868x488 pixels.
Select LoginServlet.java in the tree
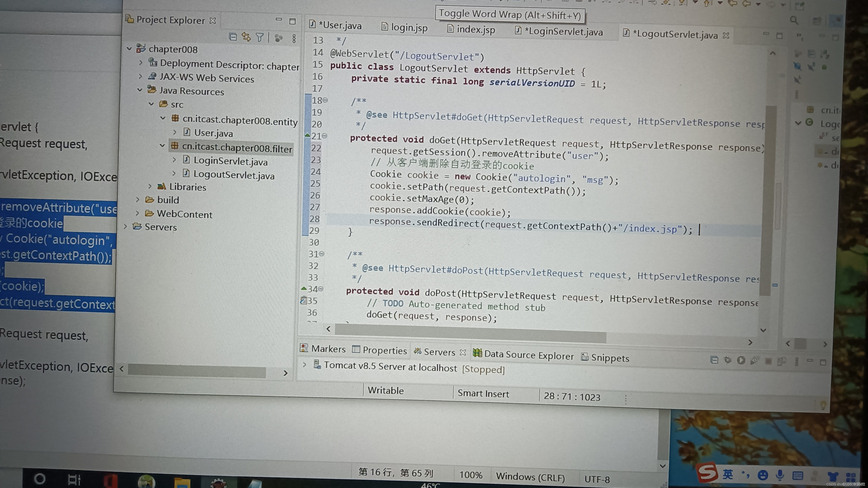tap(225, 161)
